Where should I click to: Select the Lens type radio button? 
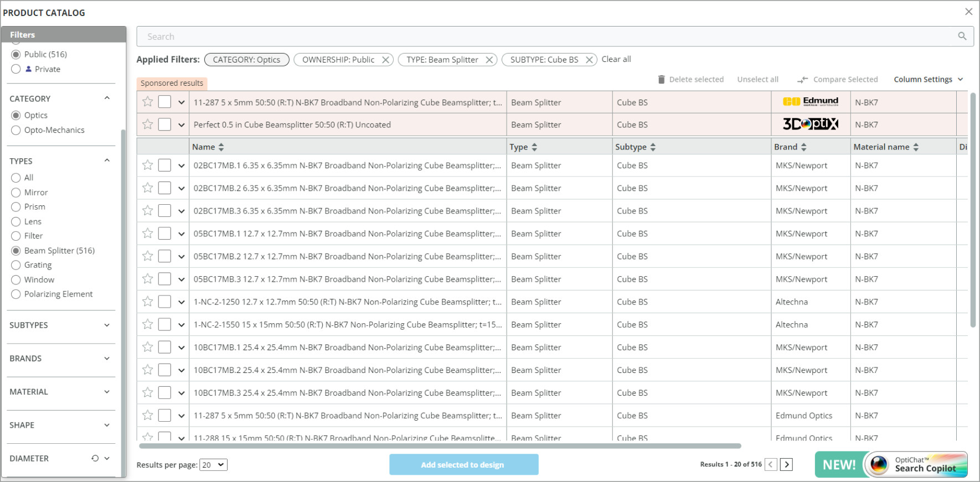tap(16, 221)
